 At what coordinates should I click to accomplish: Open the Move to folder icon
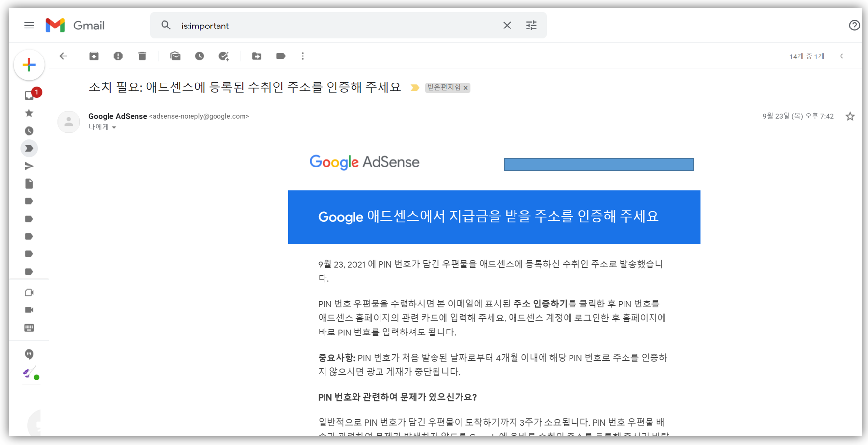(x=257, y=56)
